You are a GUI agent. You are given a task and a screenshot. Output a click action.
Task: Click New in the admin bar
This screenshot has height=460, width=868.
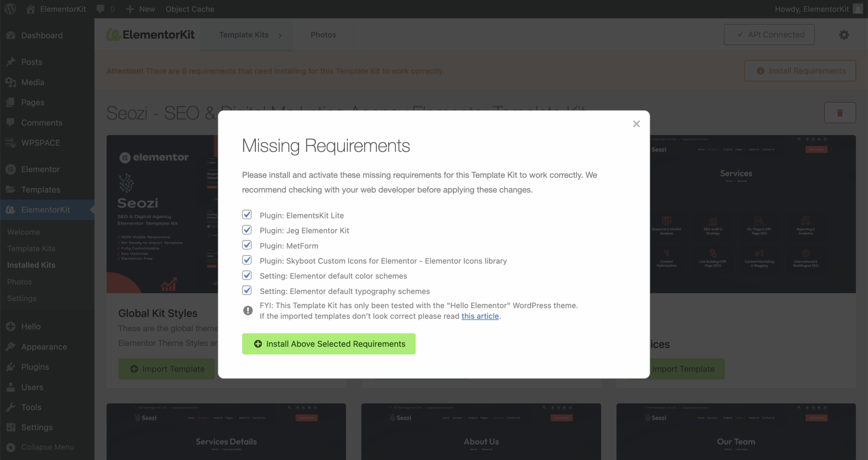(140, 9)
